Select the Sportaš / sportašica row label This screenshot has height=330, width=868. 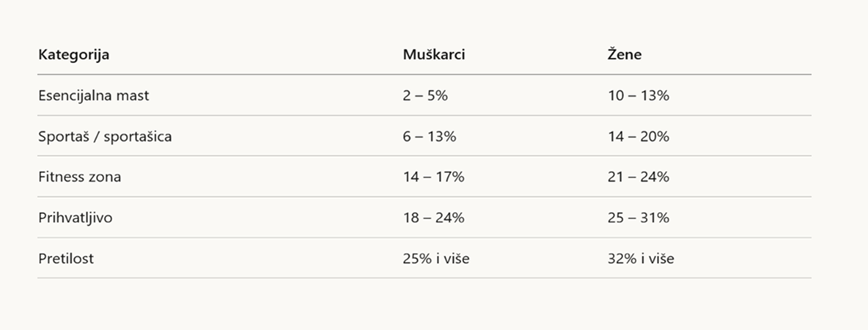point(105,136)
